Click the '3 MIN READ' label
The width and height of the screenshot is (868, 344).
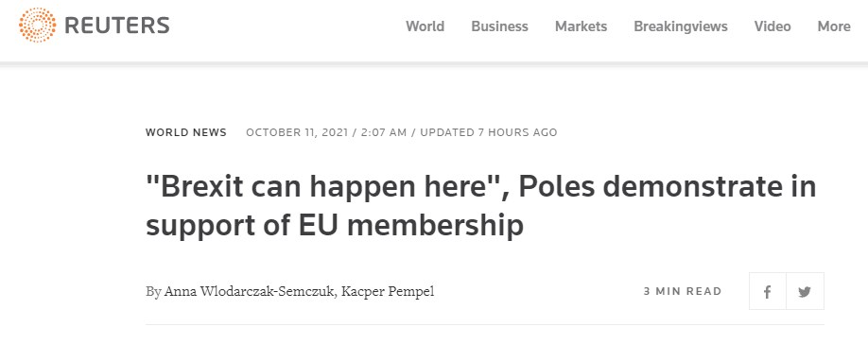683,291
